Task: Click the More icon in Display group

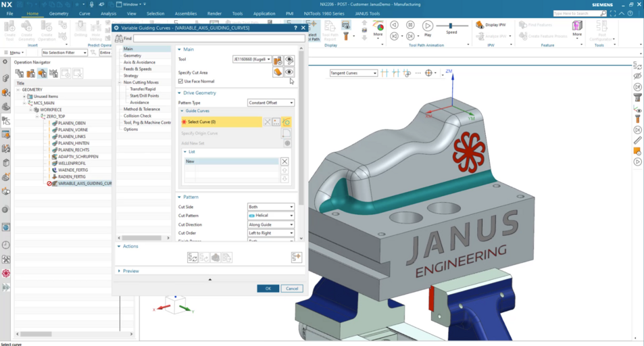Action: coord(378,28)
